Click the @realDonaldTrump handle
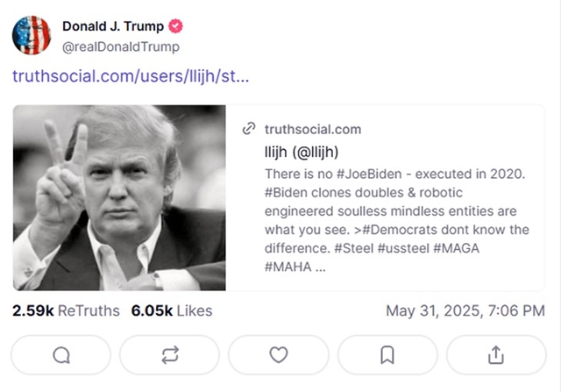The width and height of the screenshot is (561, 392). point(120,47)
